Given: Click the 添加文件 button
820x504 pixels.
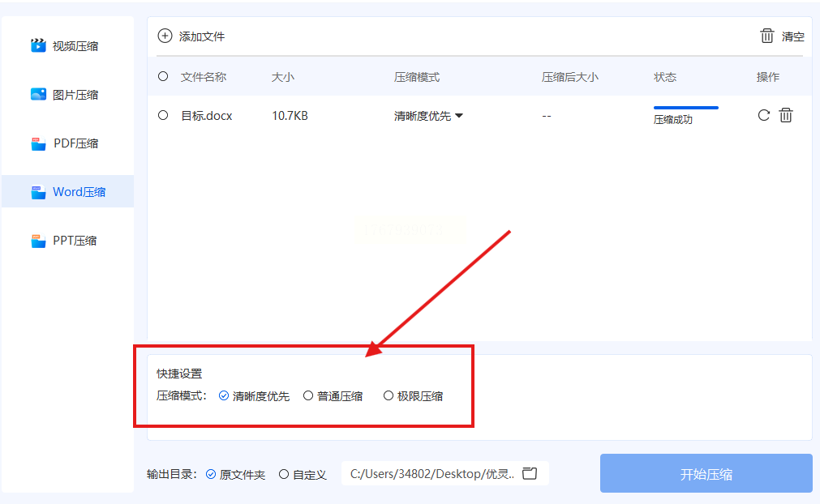Looking at the screenshot, I should [191, 36].
